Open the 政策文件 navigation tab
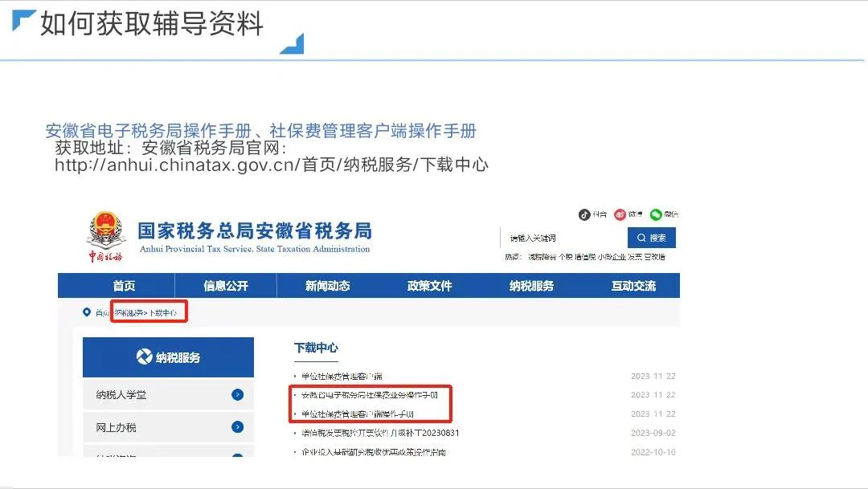868x489 pixels. click(429, 286)
